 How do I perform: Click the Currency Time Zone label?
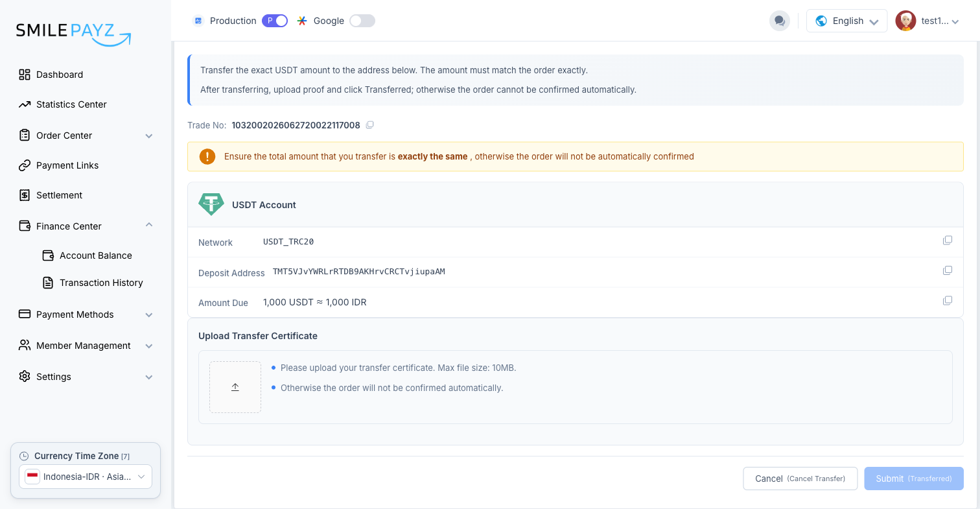76,456
